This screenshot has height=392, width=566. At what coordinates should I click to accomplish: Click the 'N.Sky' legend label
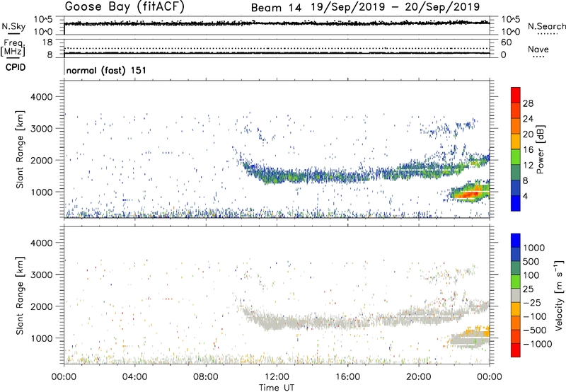point(13,26)
